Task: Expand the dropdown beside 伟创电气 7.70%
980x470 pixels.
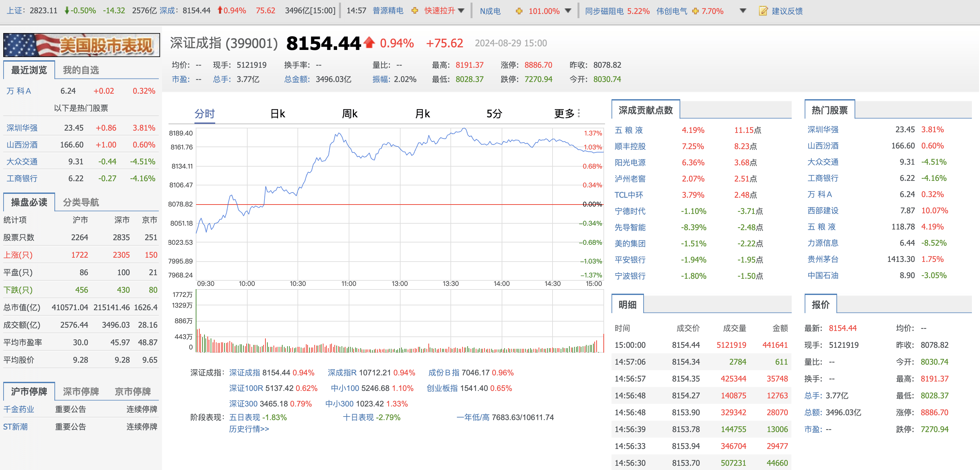Action: [x=742, y=11]
